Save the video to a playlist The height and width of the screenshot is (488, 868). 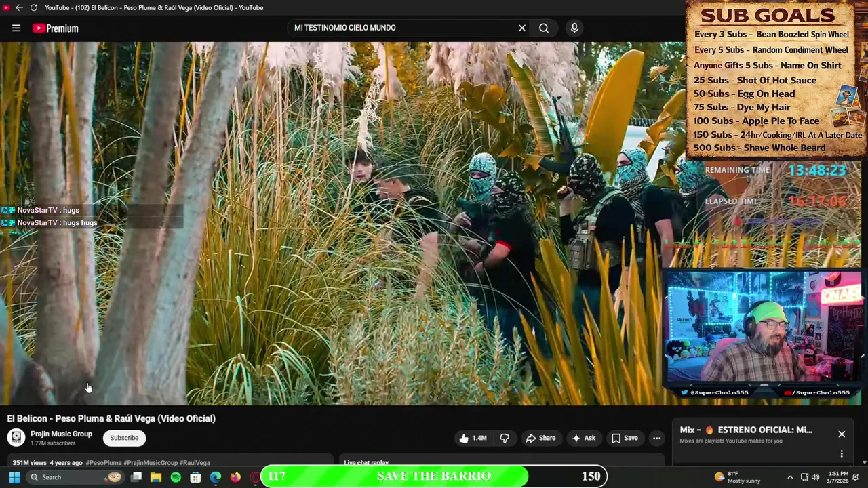[625, 438]
